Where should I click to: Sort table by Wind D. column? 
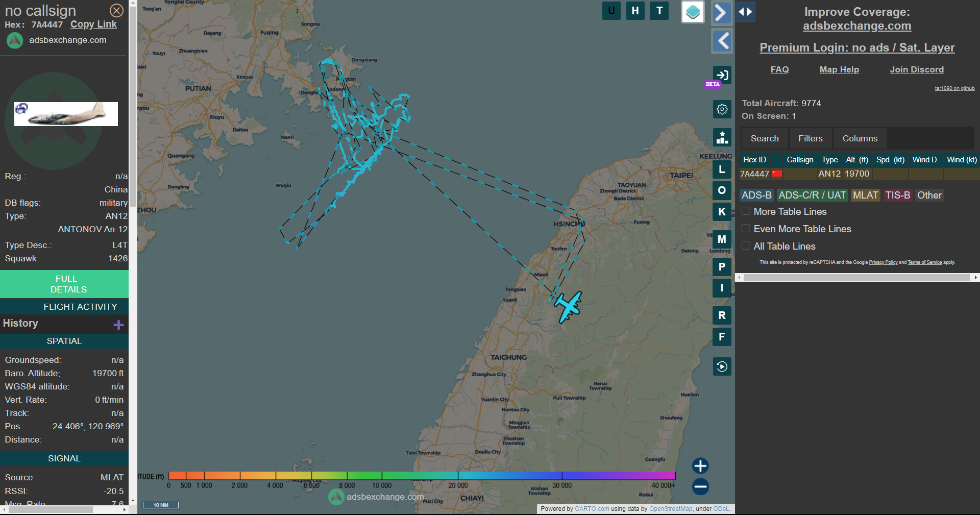[x=925, y=160]
